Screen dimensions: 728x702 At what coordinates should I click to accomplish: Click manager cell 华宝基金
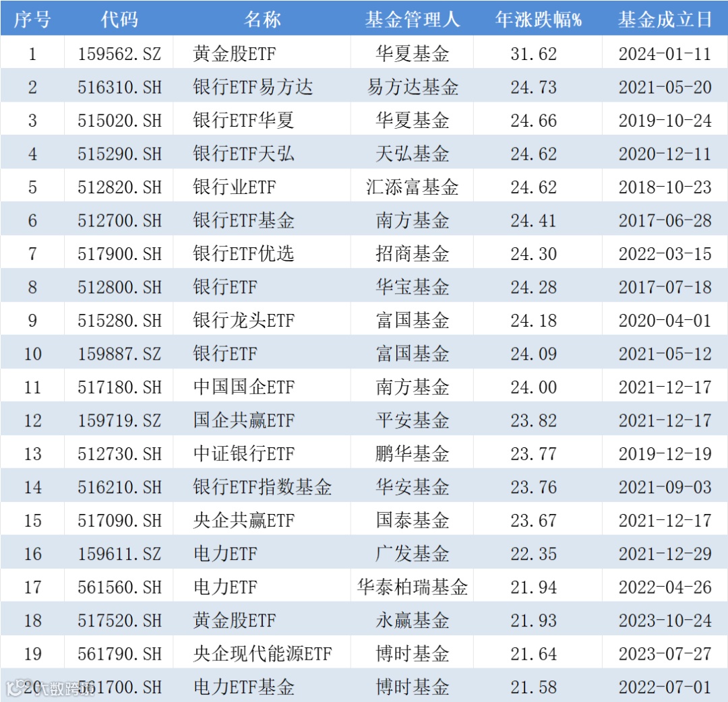413,287
